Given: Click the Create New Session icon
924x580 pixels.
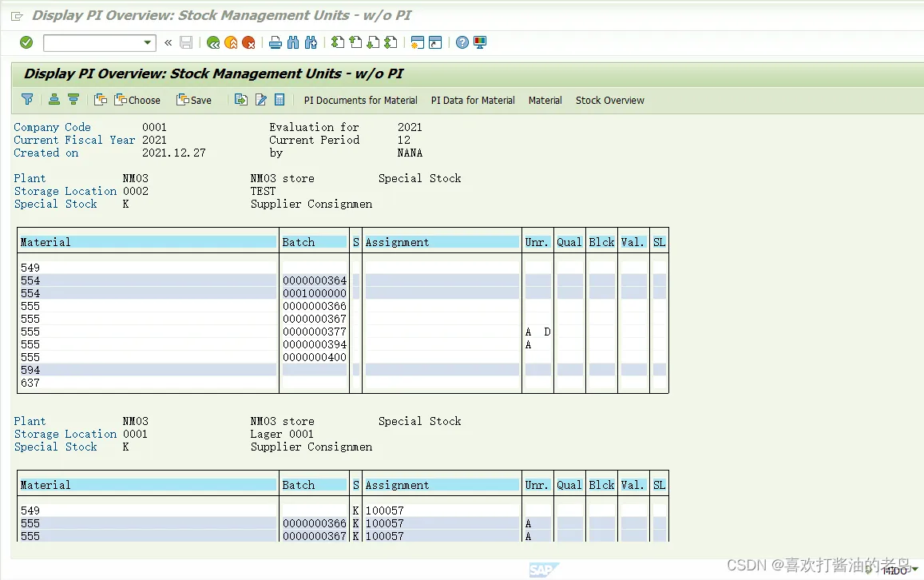Looking at the screenshot, I should 417,42.
